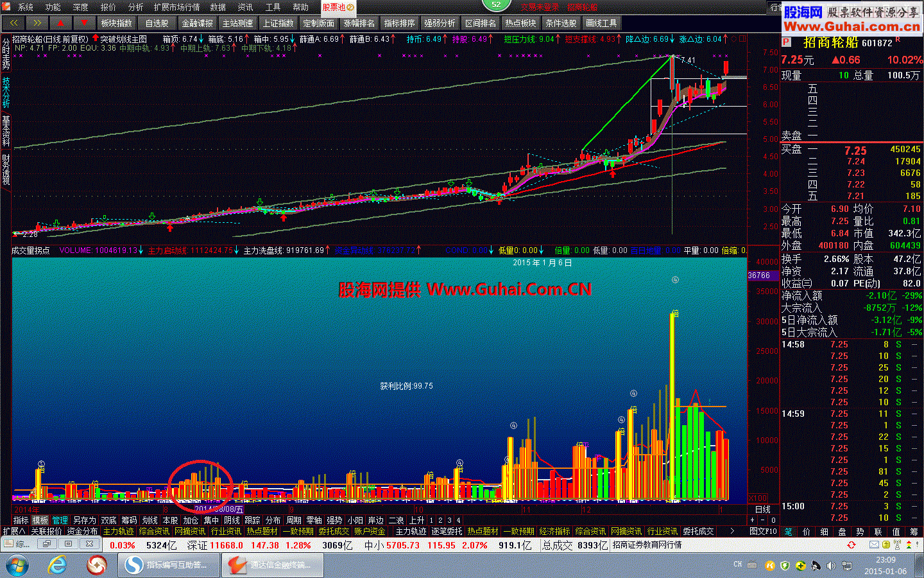Collapse the 扩展∧ panel
The image size is (924, 578).
(13, 531)
